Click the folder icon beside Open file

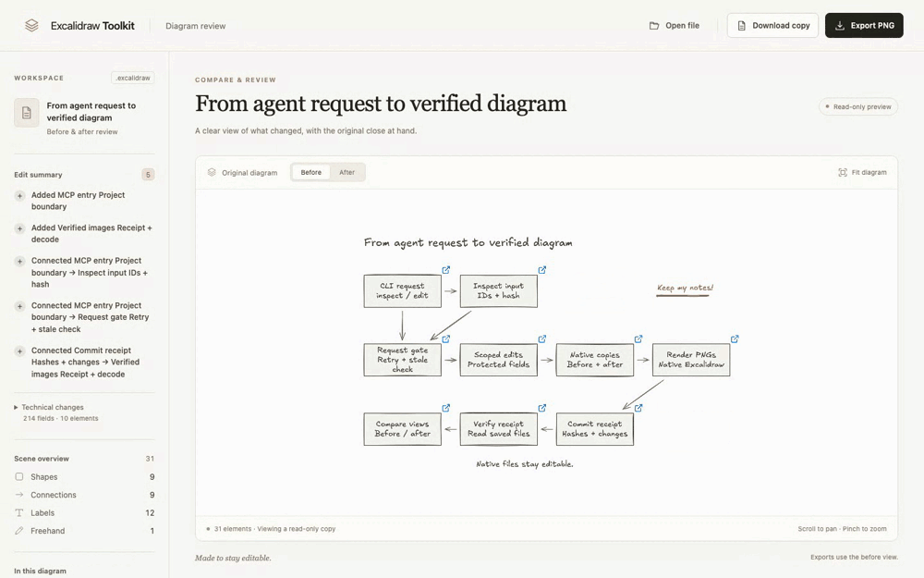654,25
